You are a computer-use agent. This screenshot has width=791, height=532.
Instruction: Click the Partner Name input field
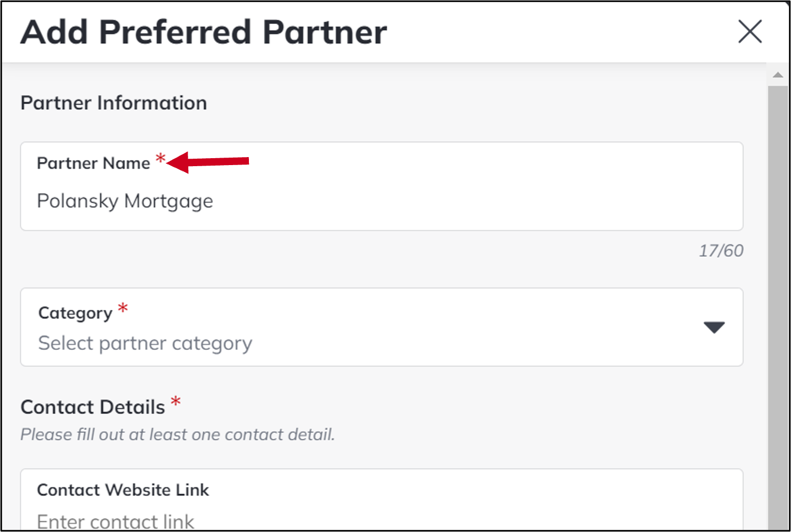click(x=373, y=201)
